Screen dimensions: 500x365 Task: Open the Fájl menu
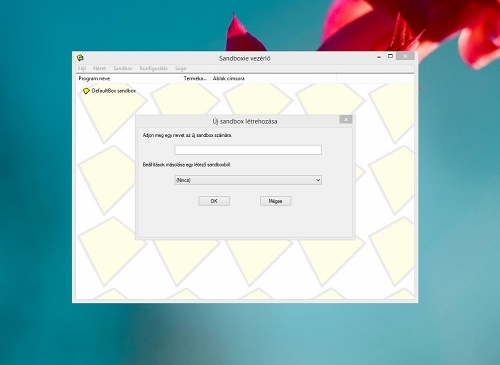click(x=82, y=68)
